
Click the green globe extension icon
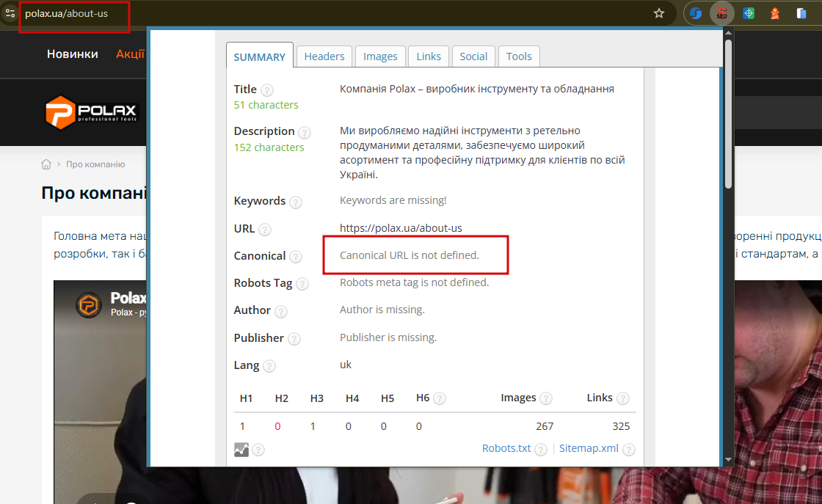(749, 14)
